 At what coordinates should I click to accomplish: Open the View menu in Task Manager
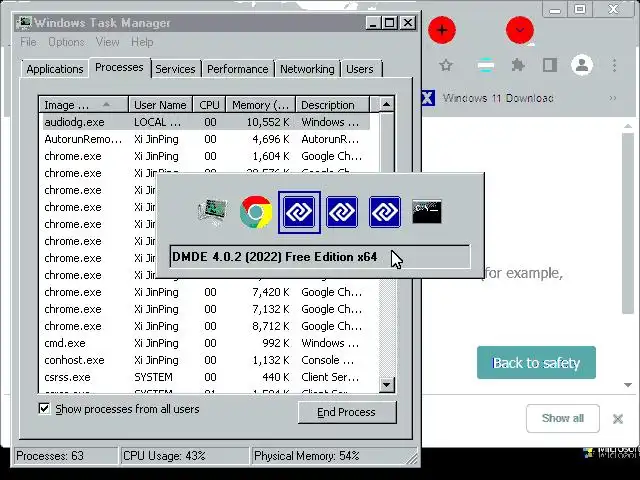pos(107,42)
